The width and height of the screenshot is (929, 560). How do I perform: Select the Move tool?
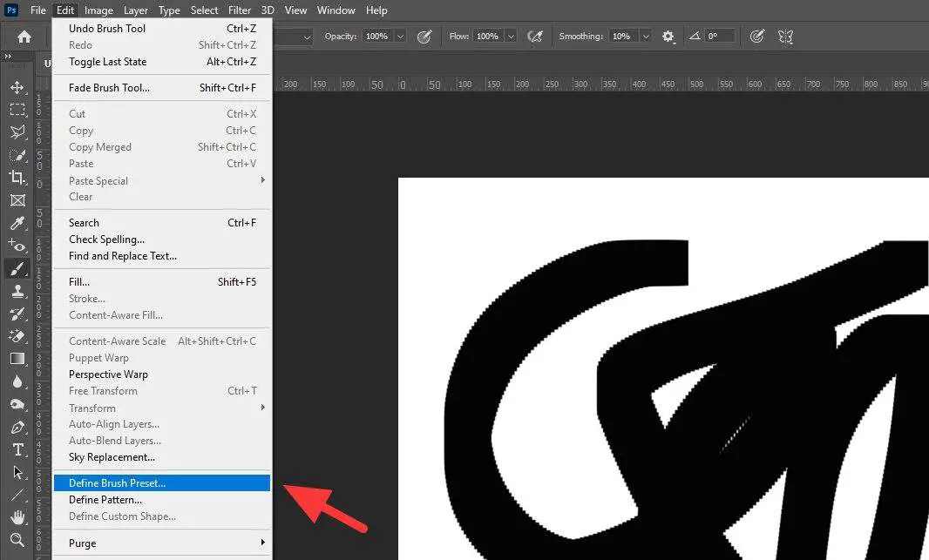[x=18, y=86]
